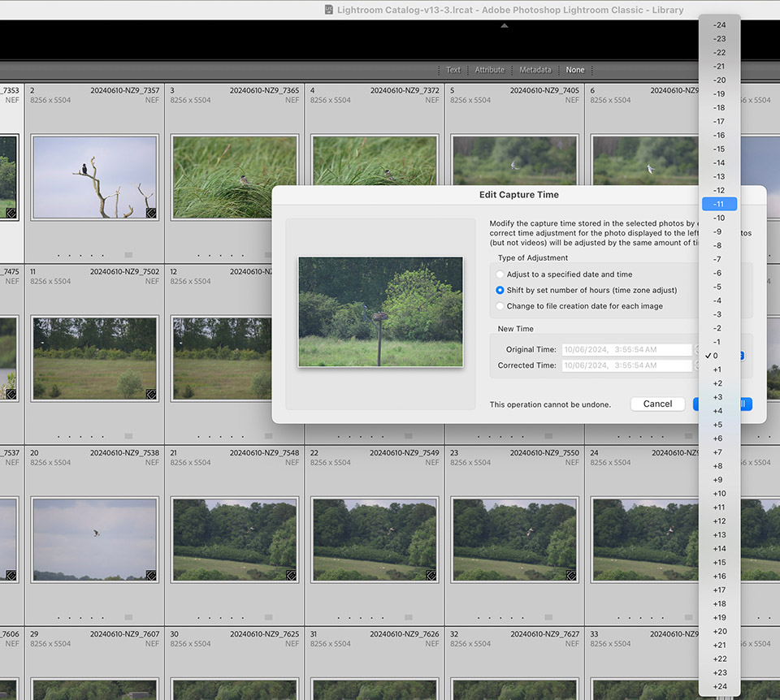Select +5 hours offset
This screenshot has width=780, height=700.
[719, 425]
